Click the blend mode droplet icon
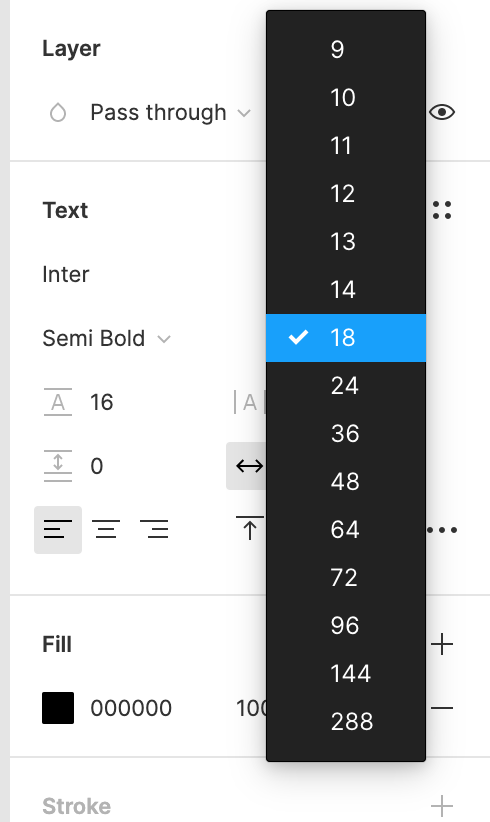 [58, 113]
